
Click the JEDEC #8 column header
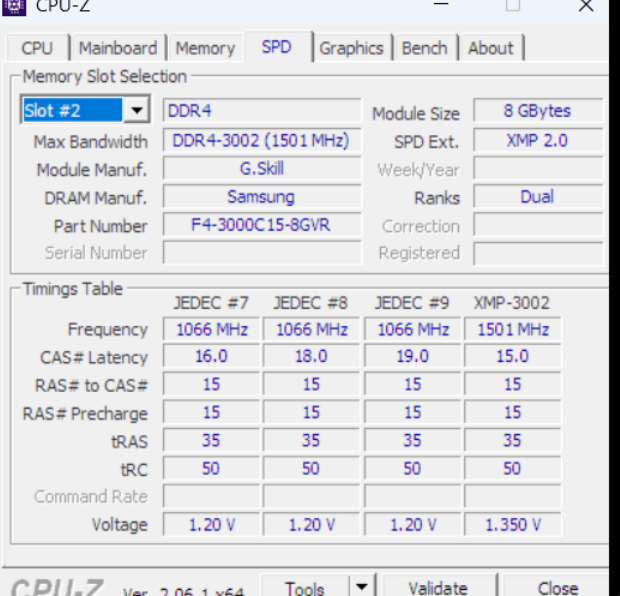point(311,303)
